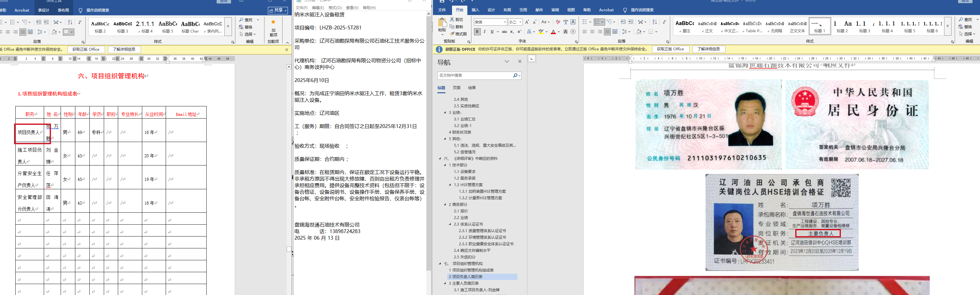
Task: Apply the 标题 2 style in right Word
Action: (842, 26)
